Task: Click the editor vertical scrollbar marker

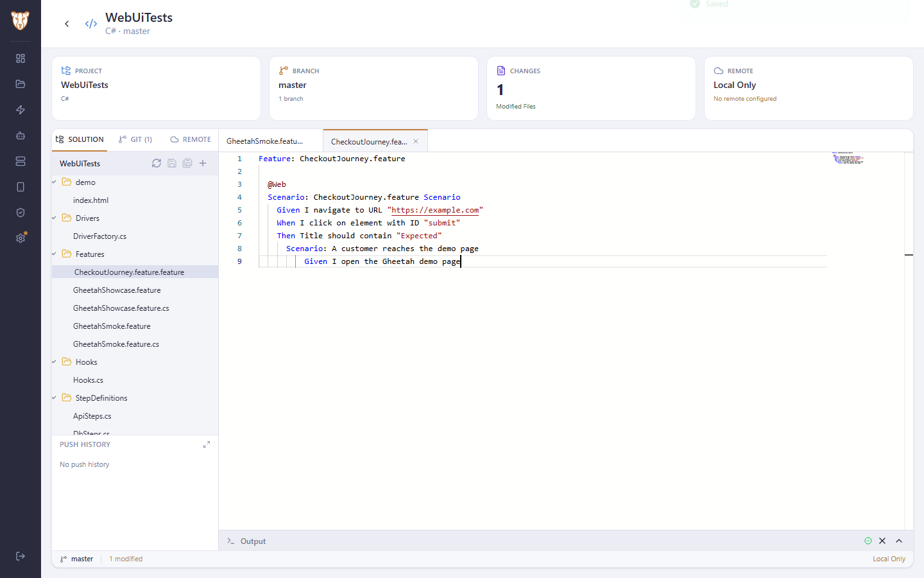Action: (909, 255)
